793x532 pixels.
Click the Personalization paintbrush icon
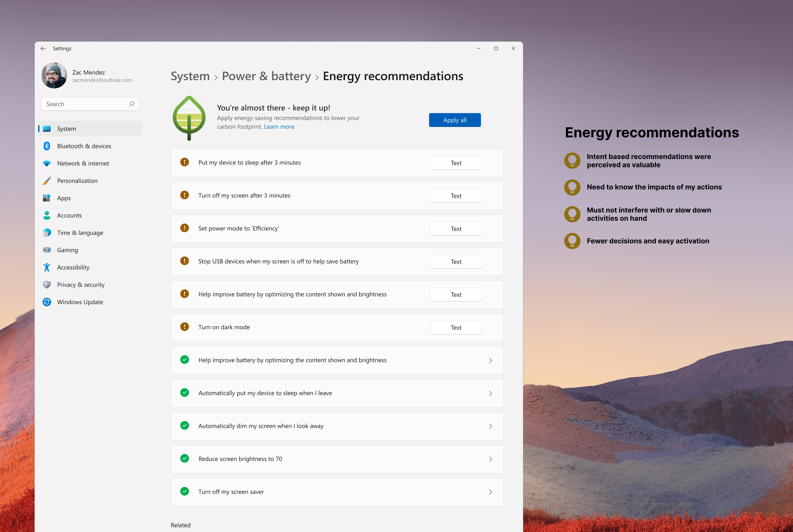[47, 180]
